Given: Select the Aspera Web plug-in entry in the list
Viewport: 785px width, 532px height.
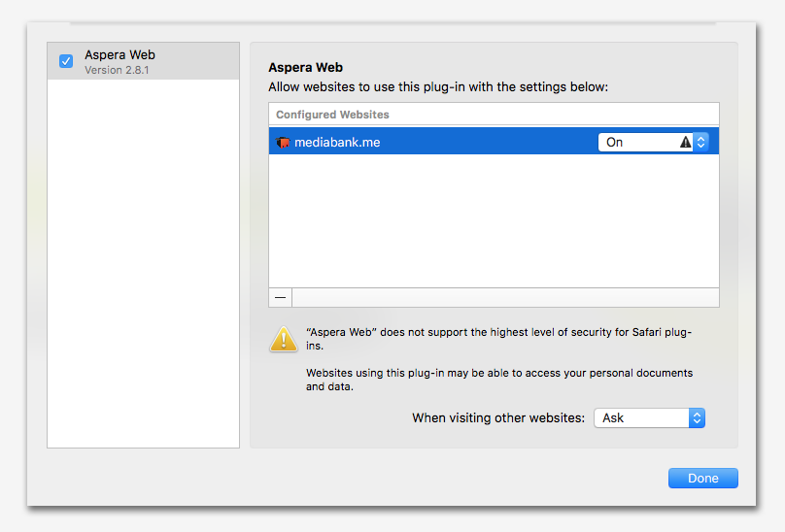Looking at the screenshot, I should (x=143, y=61).
